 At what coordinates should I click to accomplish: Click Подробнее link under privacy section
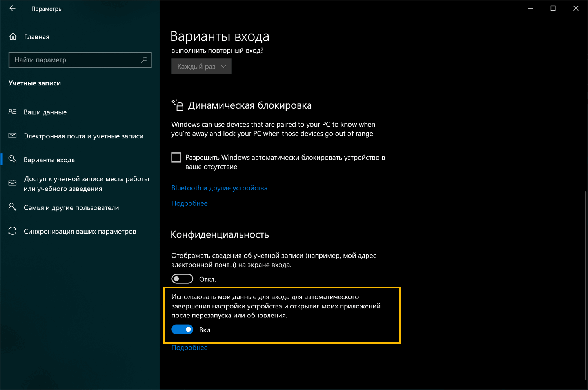[x=189, y=348]
